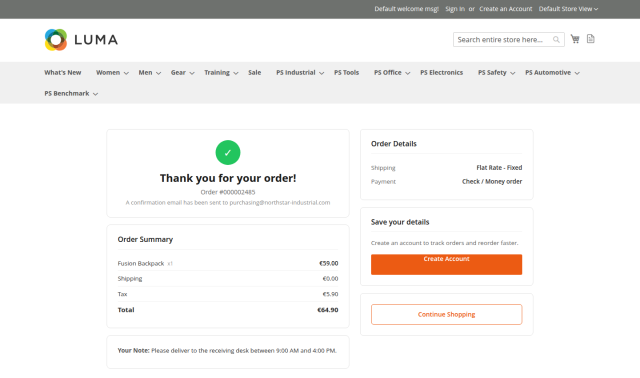Open the Men menu
The height and width of the screenshot is (378, 640).
145,73
